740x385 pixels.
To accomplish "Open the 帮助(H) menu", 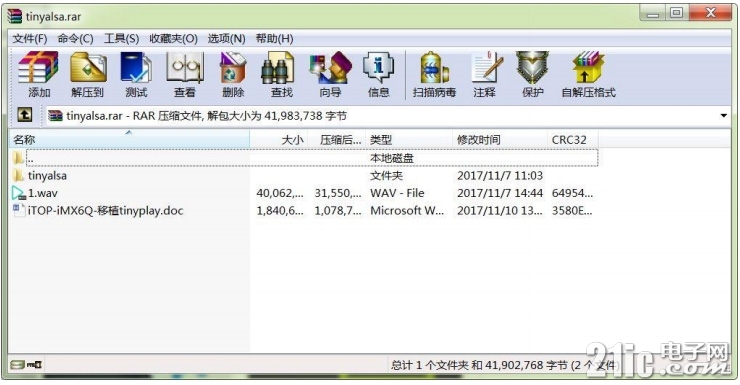I will pyautogui.click(x=274, y=39).
